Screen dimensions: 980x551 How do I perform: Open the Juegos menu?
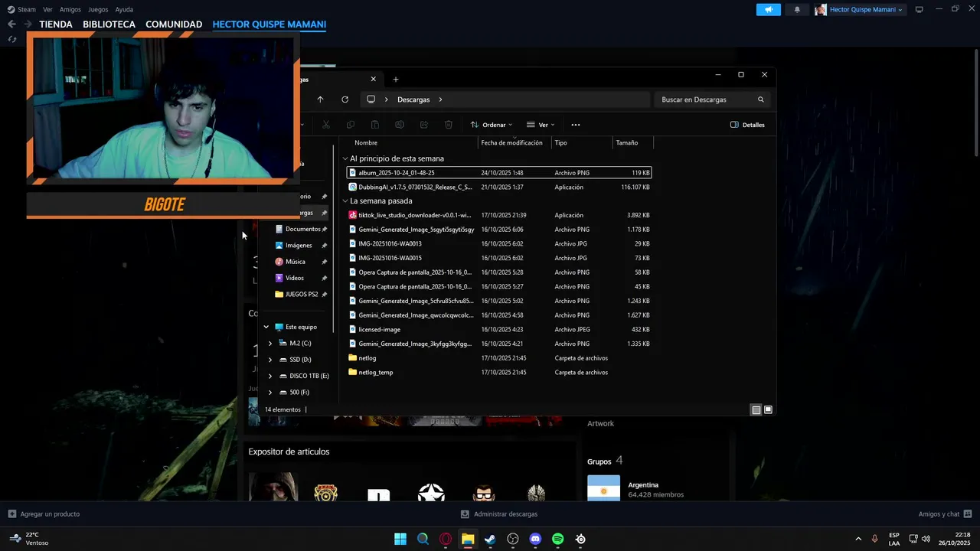98,9
